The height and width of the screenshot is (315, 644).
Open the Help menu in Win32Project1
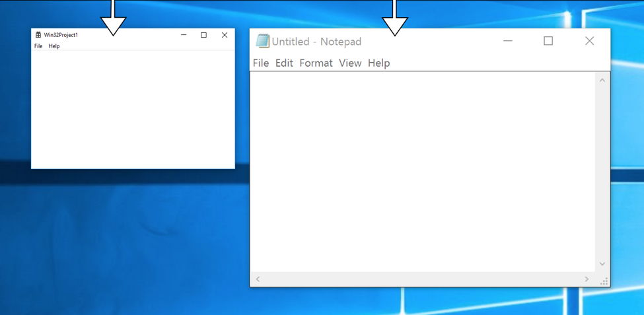(x=54, y=46)
